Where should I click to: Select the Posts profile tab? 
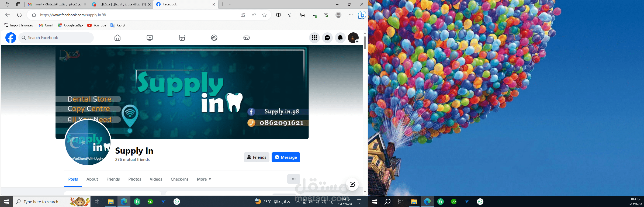pyautogui.click(x=73, y=179)
